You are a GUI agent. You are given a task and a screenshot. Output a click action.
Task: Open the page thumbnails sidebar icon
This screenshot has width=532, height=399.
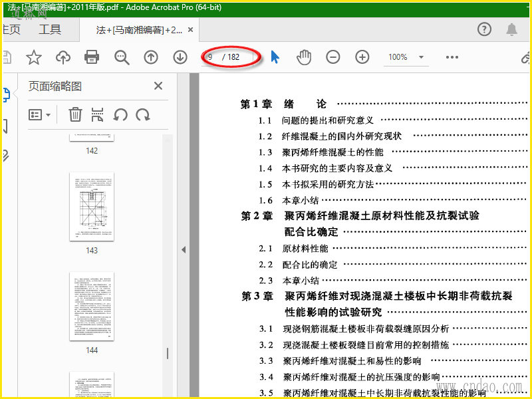pos(7,94)
